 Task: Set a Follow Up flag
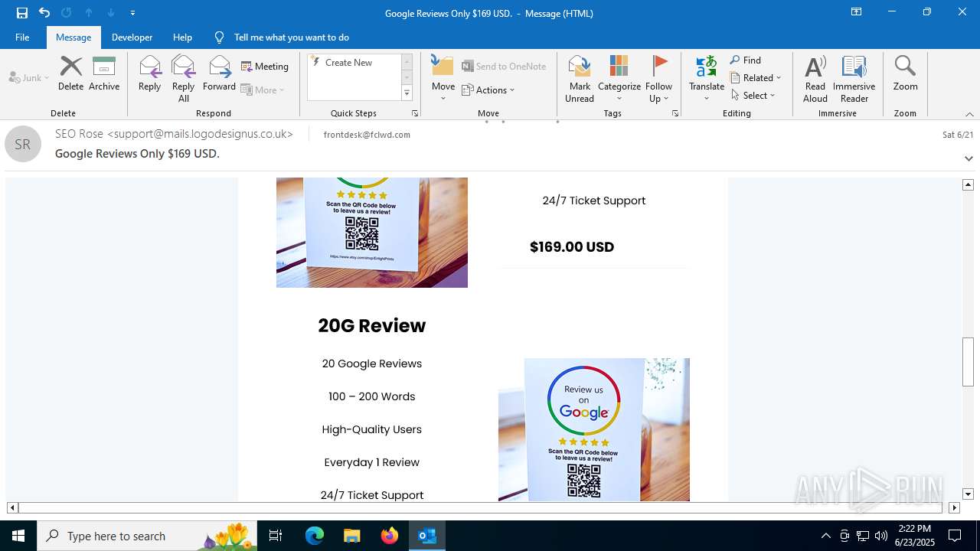tap(658, 79)
